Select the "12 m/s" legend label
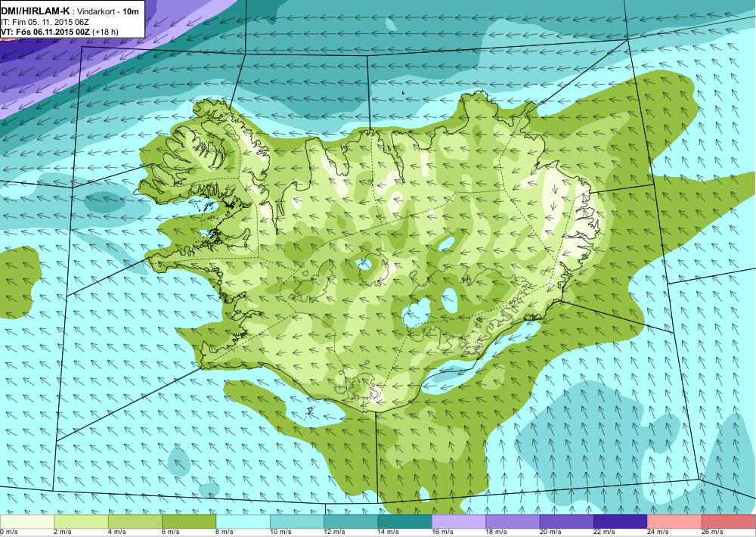This screenshot has width=756, height=537. pyautogui.click(x=335, y=532)
